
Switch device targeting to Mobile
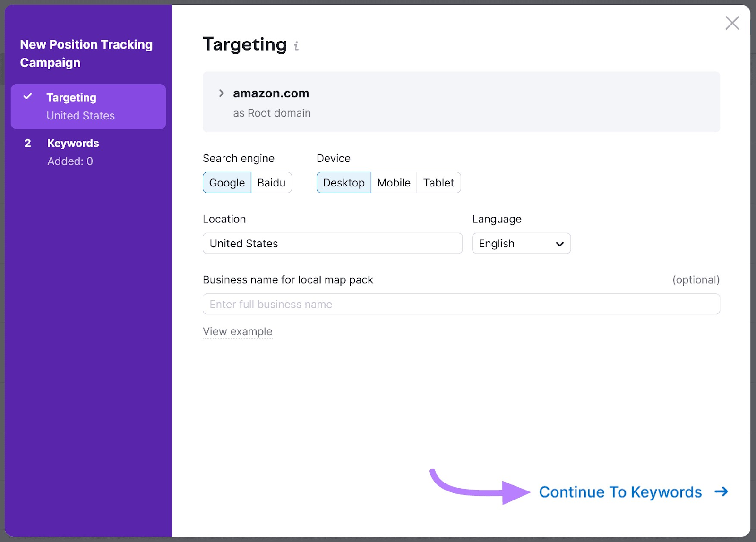point(394,182)
